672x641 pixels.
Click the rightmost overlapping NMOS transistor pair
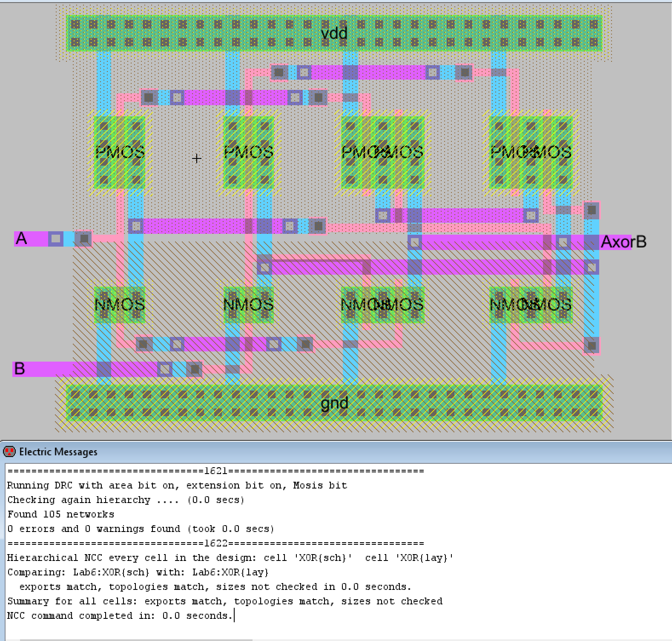click(531, 305)
